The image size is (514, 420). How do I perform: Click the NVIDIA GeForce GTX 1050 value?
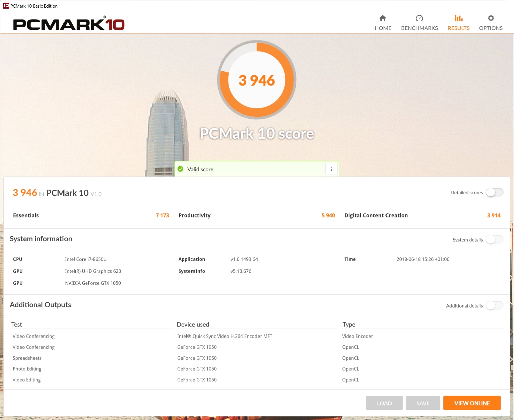(93, 283)
